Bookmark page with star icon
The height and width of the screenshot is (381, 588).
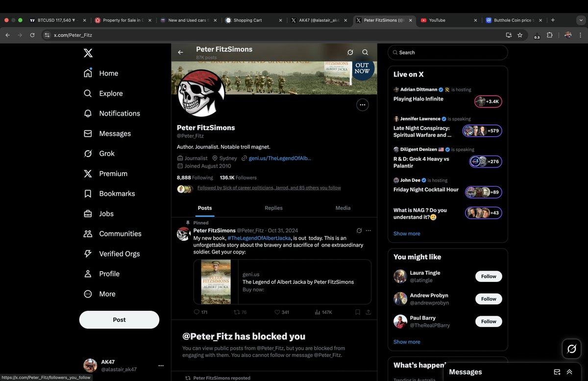(x=520, y=35)
